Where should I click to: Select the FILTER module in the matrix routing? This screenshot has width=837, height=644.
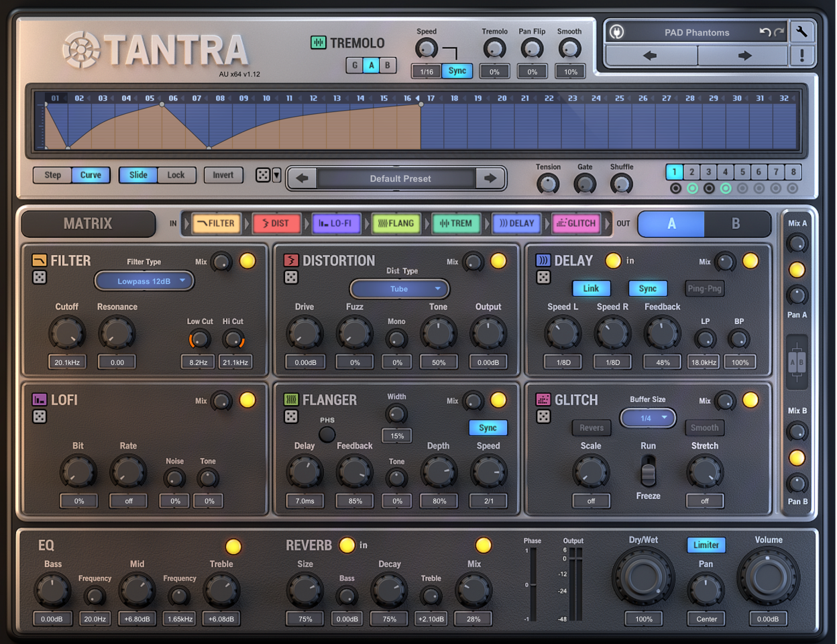pos(216,223)
